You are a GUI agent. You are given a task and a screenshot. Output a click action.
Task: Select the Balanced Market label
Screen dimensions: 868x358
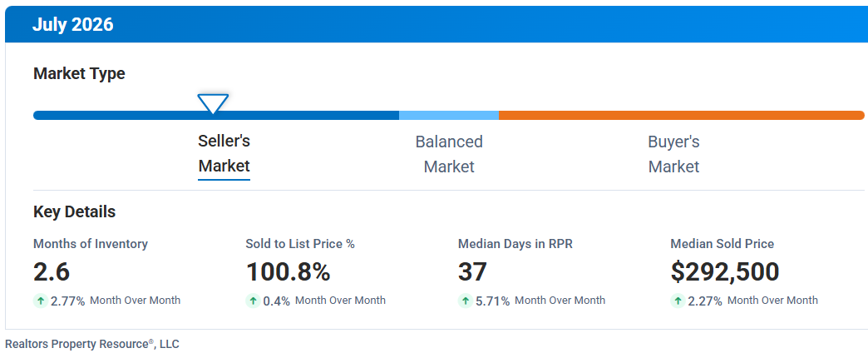click(x=449, y=153)
